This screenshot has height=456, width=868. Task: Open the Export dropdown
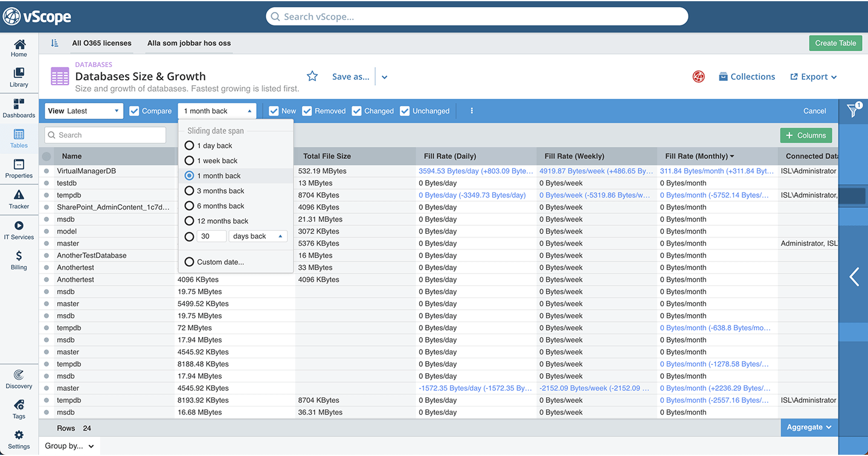coord(814,77)
